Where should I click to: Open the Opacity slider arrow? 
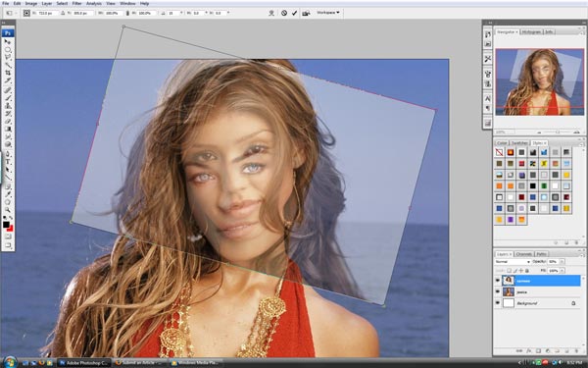tap(562, 262)
